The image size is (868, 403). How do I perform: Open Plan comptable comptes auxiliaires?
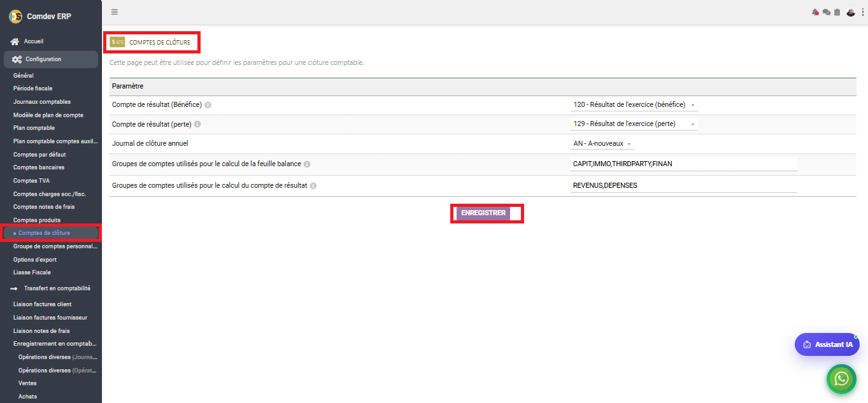56,141
